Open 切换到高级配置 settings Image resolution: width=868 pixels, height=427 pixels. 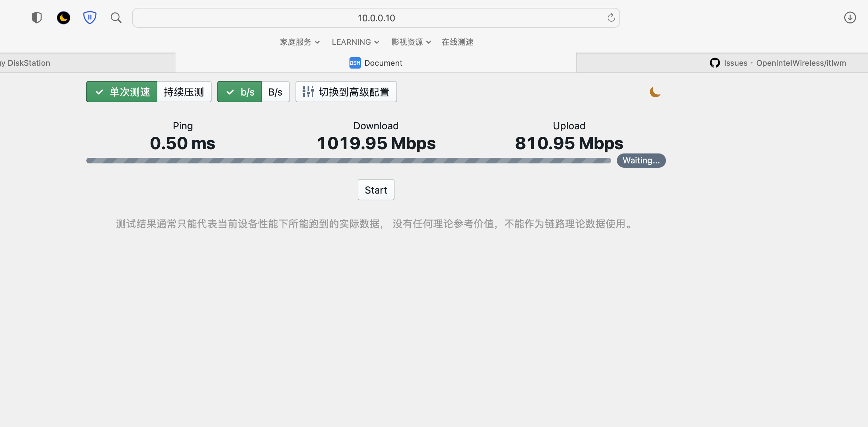tap(346, 92)
